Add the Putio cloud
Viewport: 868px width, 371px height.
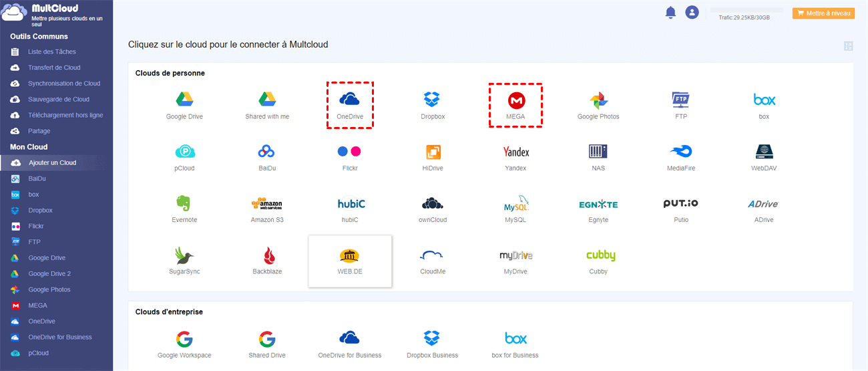[681, 203]
